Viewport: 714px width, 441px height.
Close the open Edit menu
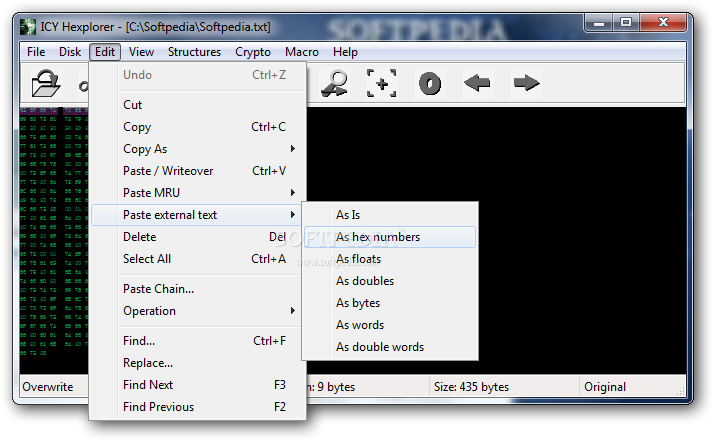point(105,52)
